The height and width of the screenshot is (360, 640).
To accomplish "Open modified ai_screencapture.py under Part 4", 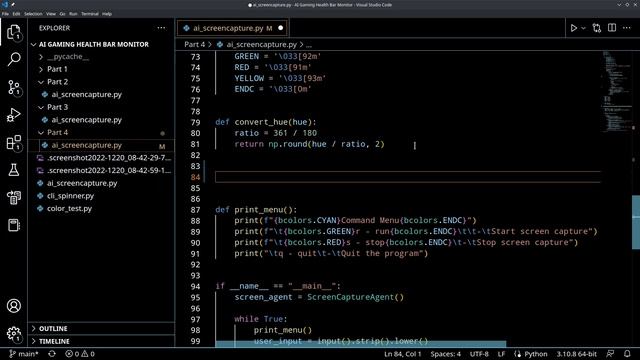I will [86, 145].
